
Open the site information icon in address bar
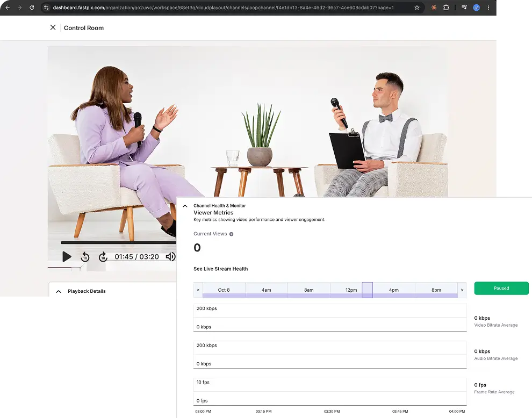point(46,8)
